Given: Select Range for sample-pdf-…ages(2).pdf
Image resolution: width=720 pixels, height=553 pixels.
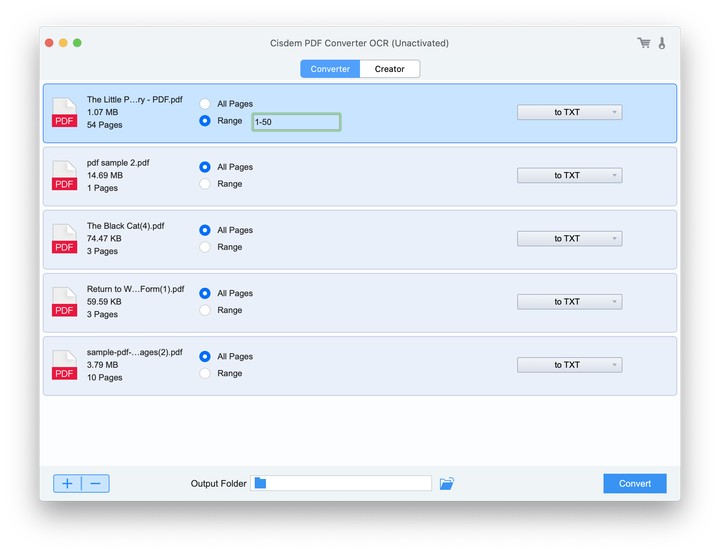Looking at the screenshot, I should (x=205, y=373).
